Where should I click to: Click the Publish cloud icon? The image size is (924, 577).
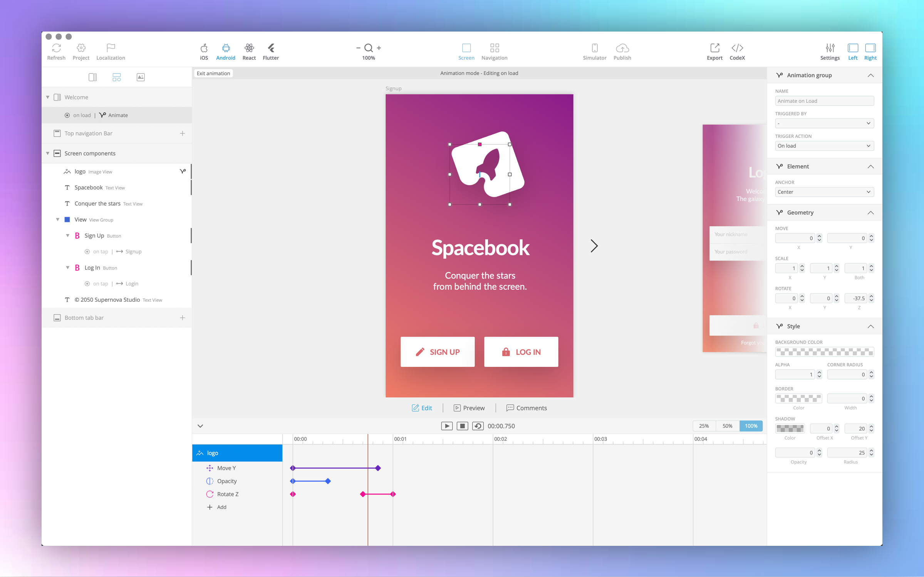coord(622,48)
